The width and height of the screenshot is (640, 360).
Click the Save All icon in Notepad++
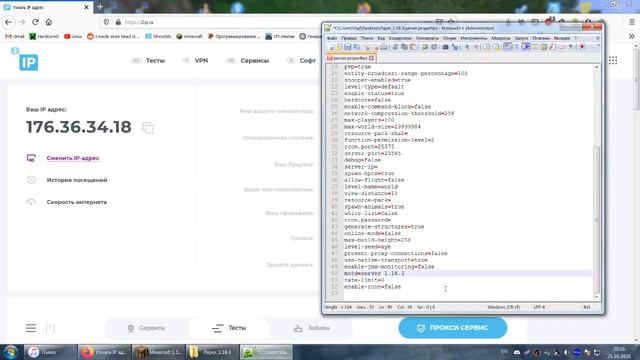(356, 47)
